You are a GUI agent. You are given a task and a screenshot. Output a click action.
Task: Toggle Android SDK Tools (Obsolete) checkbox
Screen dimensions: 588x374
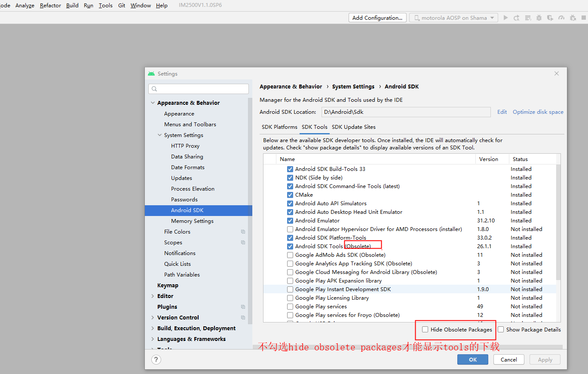point(290,246)
